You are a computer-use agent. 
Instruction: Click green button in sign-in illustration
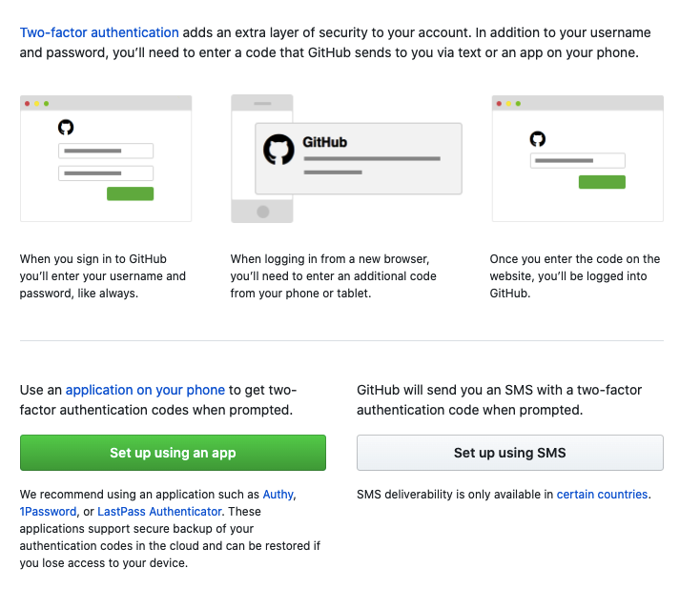[x=130, y=193]
